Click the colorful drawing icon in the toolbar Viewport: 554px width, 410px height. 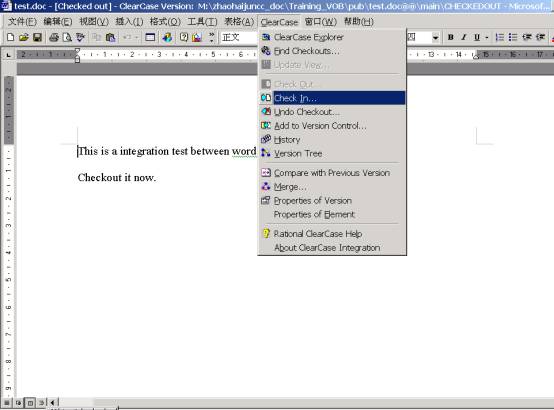pyautogui.click(x=167, y=37)
